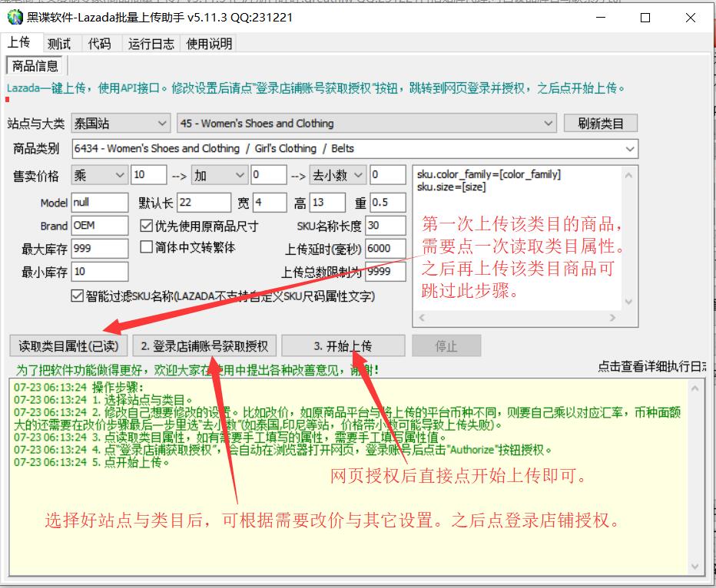Select the 商品信息 sub-tab

pos(35,66)
